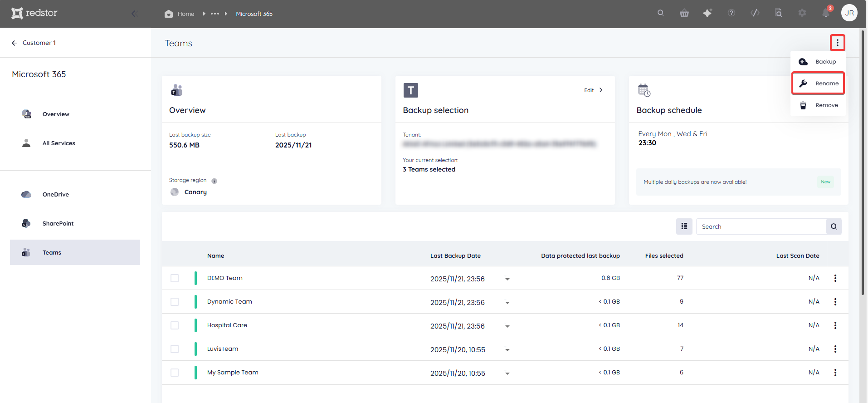Screen dimensions: 868x403
Task: Select Teams in the sidebar
Action: click(x=75, y=252)
